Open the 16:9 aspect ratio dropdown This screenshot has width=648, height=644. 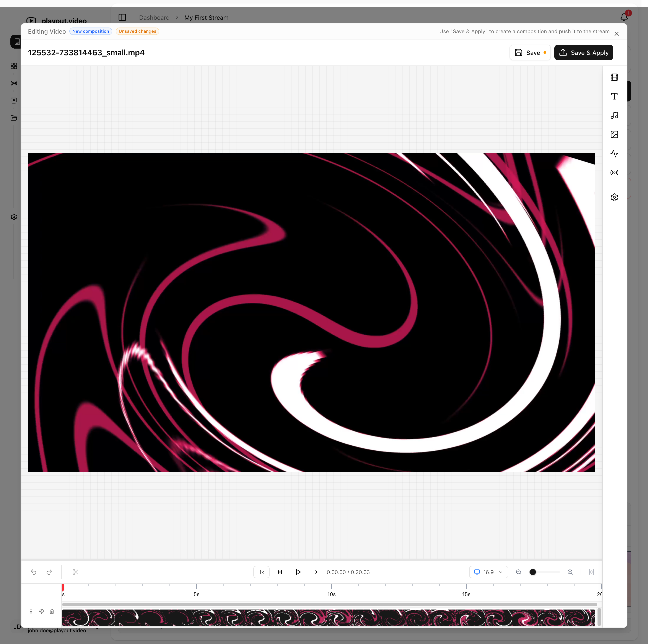click(x=488, y=572)
